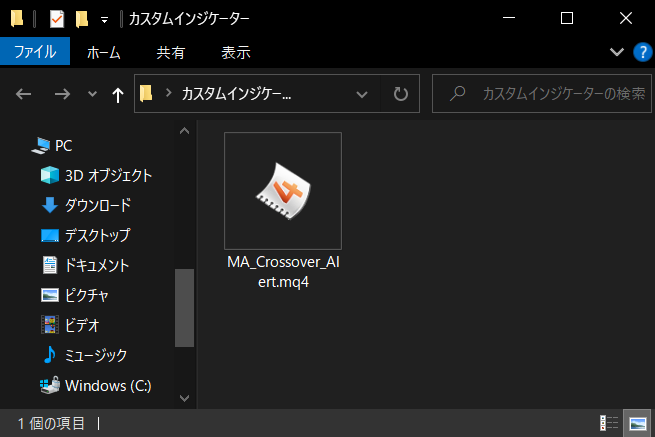Viewport: 655px width, 437px height.
Task: Open Help with the question mark icon
Action: 642,52
